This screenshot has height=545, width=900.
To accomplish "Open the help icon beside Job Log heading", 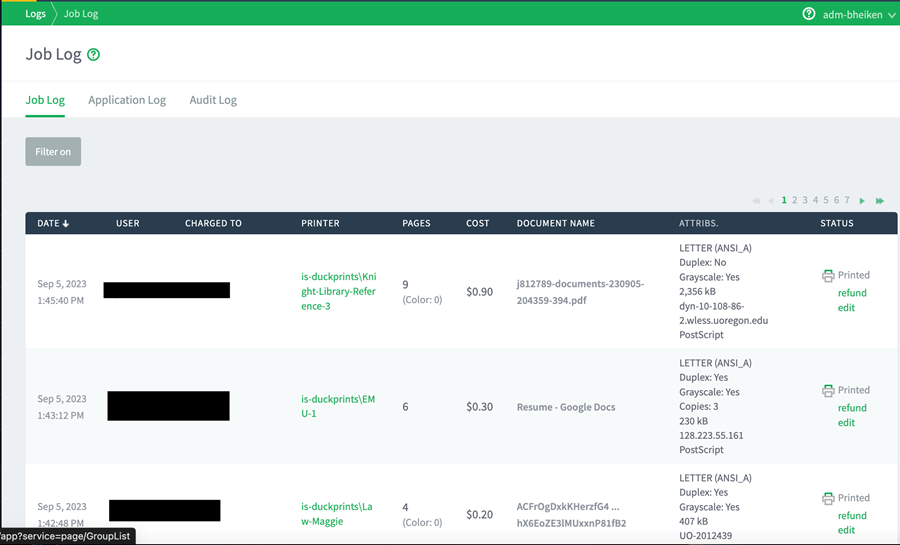I will tap(93, 54).
